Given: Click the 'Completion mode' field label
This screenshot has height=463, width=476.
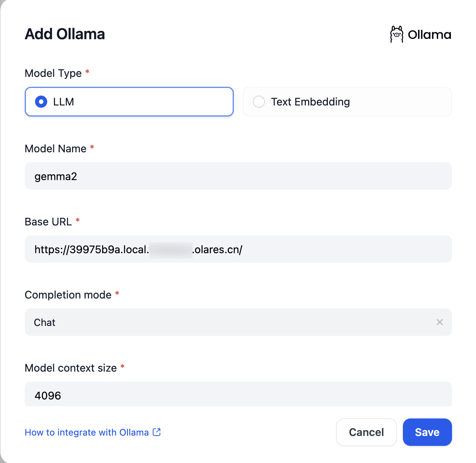Looking at the screenshot, I should pyautogui.click(x=68, y=295).
